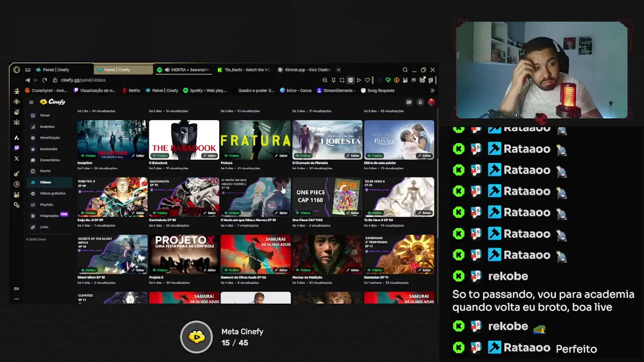This screenshot has height=362, width=644.
Task: Open the StreamElements bookmark
Action: [336, 90]
